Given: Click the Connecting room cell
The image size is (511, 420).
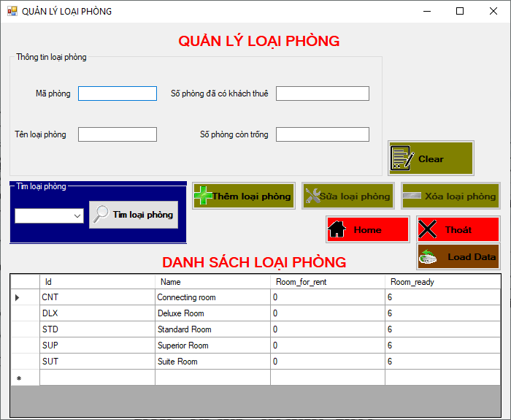Looking at the screenshot, I should [x=213, y=297].
